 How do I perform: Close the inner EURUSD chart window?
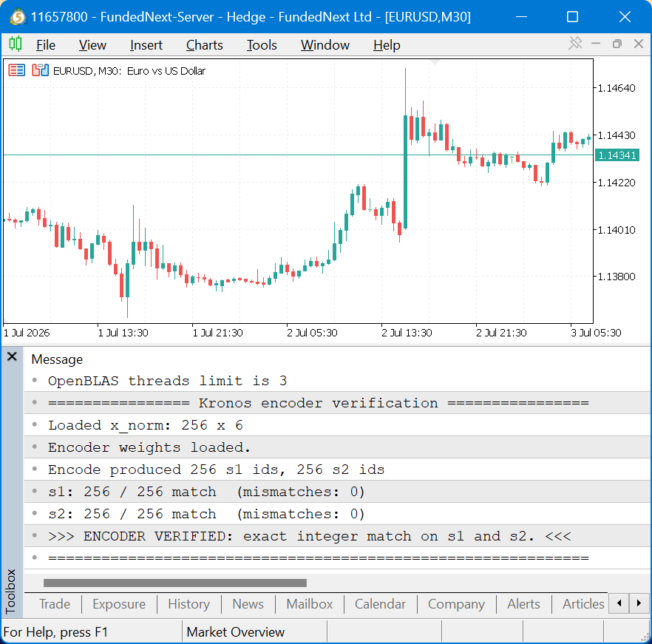pos(639,44)
